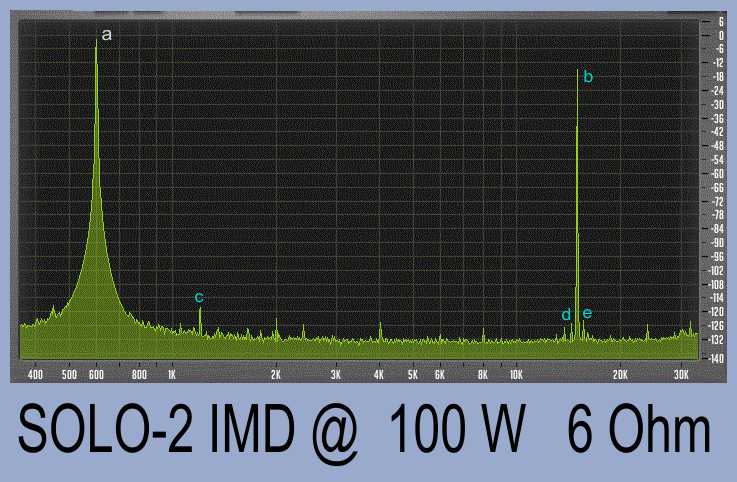Click the "-72" level scale label
Viewport: 737px width, 482px height.
tap(717, 201)
